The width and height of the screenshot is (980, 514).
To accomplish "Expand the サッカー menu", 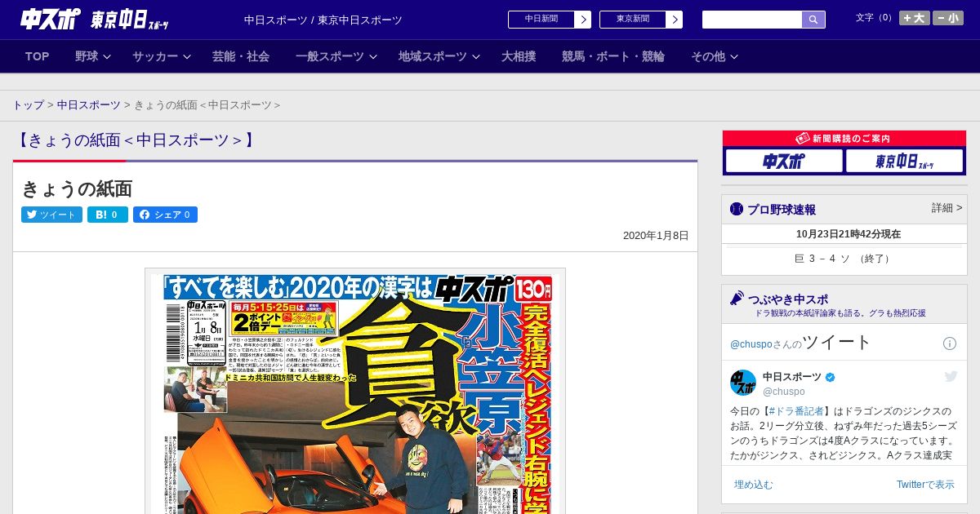I will [161, 56].
